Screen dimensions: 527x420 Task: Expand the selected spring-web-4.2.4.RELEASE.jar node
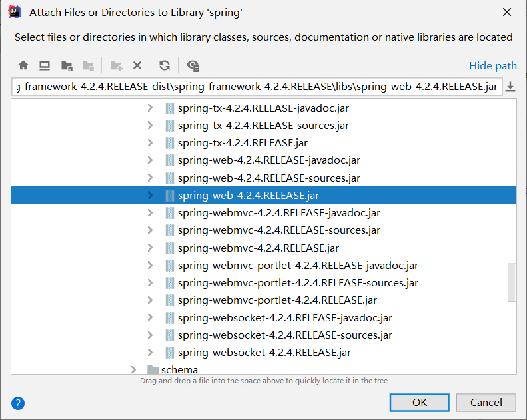150,195
